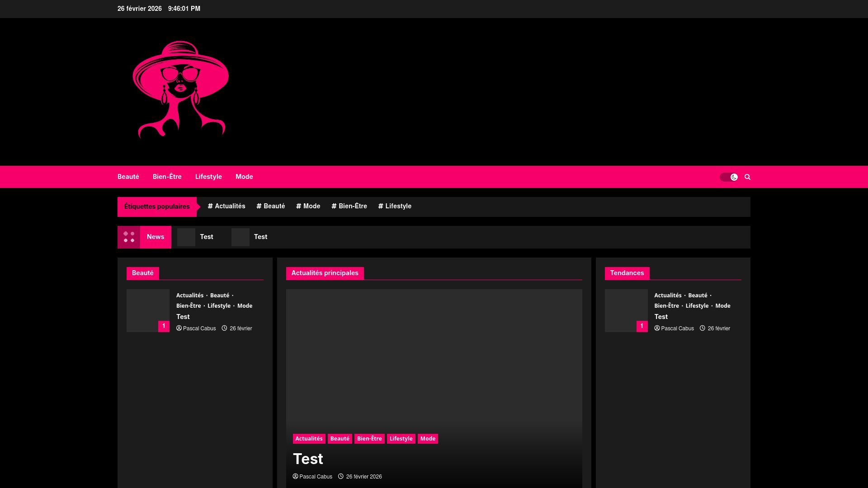Click Mode category in Beauté panel post
Image resolution: width=868 pixels, height=488 pixels.
[245, 306]
